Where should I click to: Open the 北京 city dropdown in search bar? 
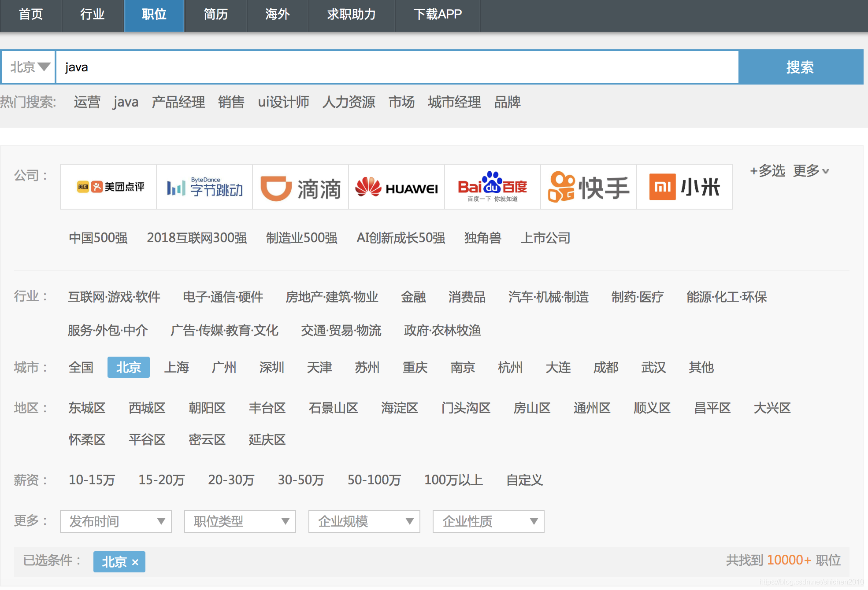[x=29, y=67]
